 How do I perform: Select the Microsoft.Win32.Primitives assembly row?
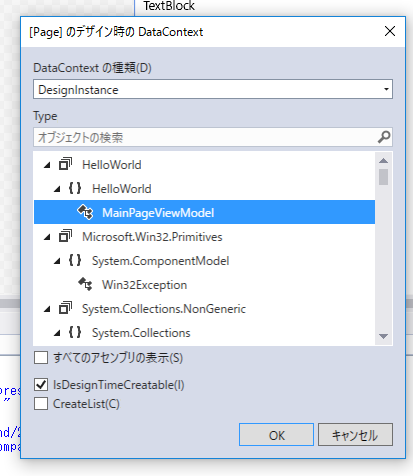[204, 237]
